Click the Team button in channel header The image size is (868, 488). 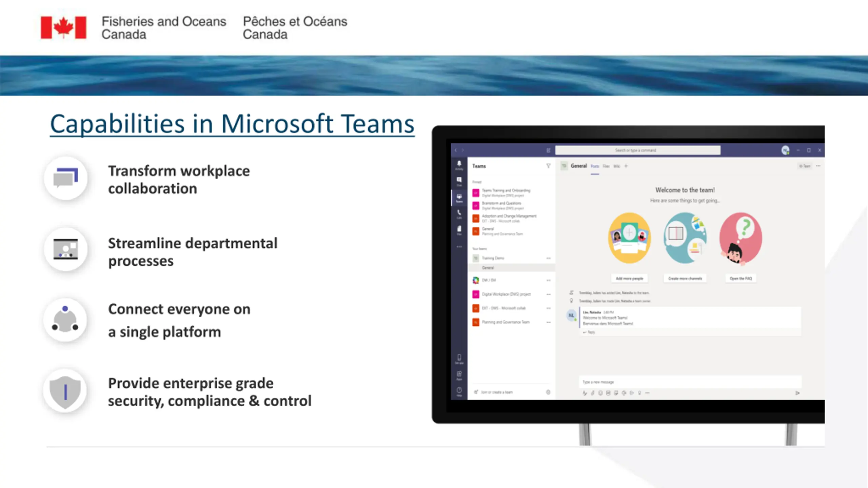(805, 166)
